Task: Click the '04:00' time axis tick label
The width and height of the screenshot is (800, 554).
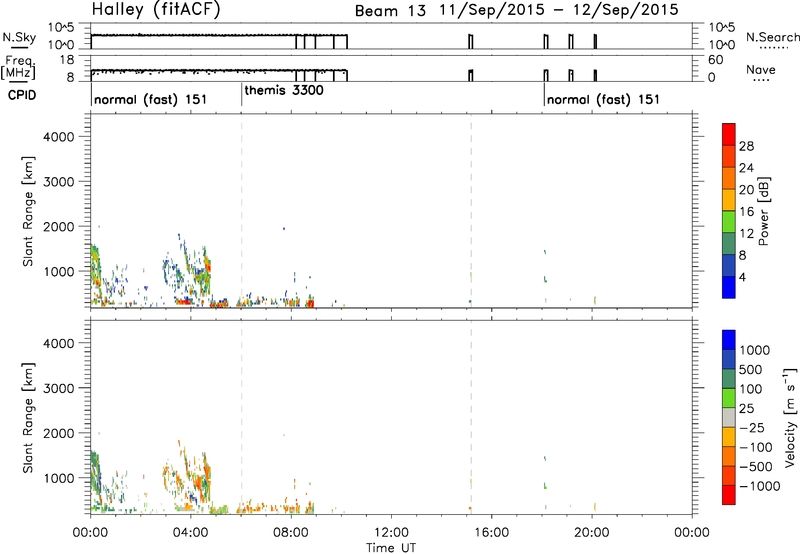Action: (191, 533)
